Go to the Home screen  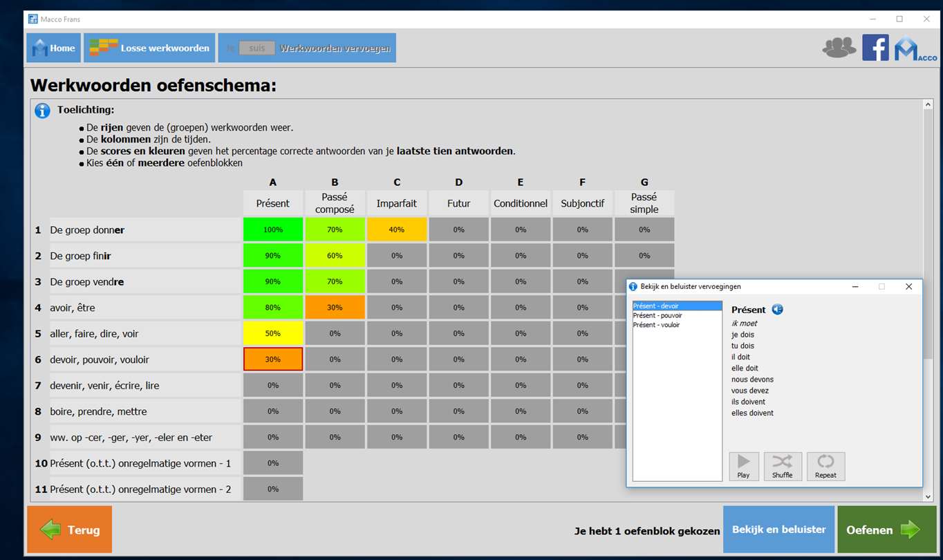pyautogui.click(x=53, y=48)
